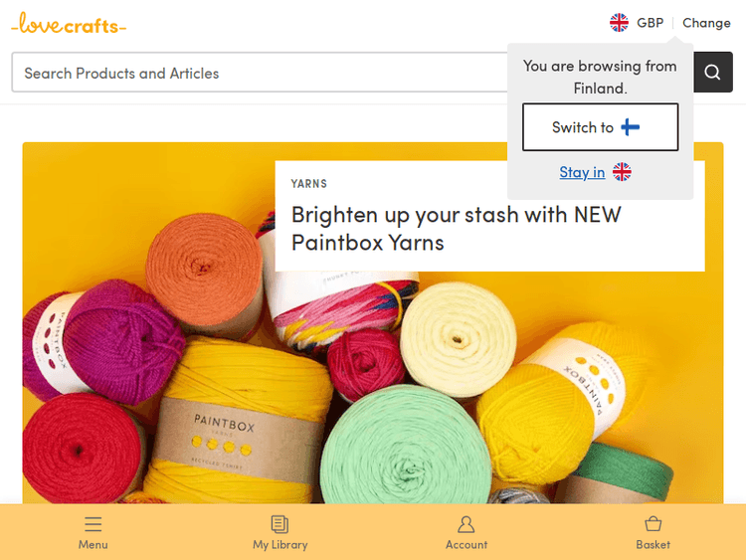Viewport: 746px width, 560px height.
Task: Click the UK flag next to Stay in
Action: pyautogui.click(x=622, y=172)
